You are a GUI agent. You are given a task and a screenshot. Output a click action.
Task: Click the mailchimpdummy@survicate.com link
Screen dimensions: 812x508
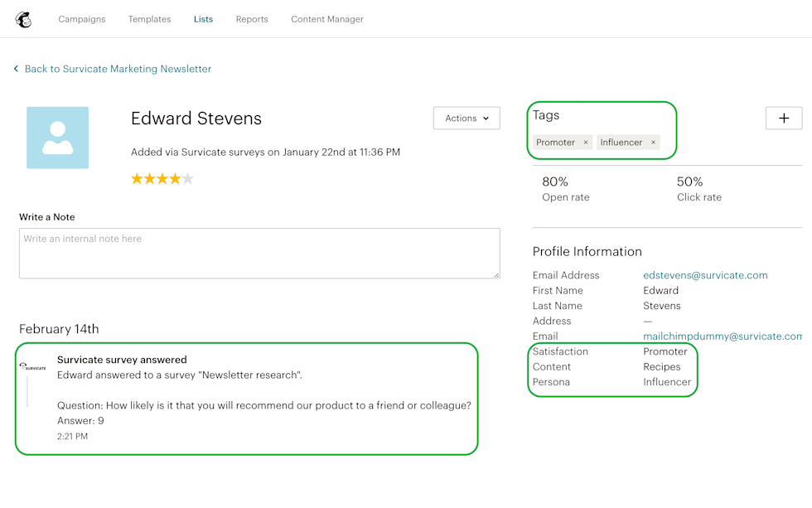point(722,336)
